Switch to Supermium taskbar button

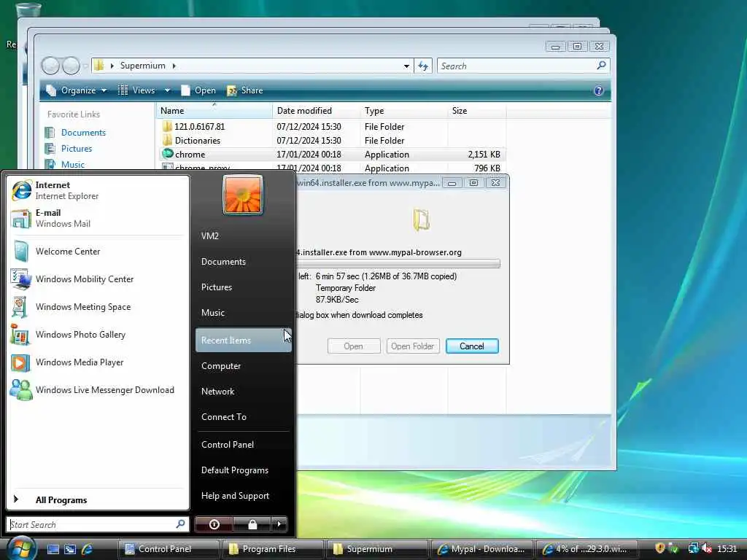point(377,549)
